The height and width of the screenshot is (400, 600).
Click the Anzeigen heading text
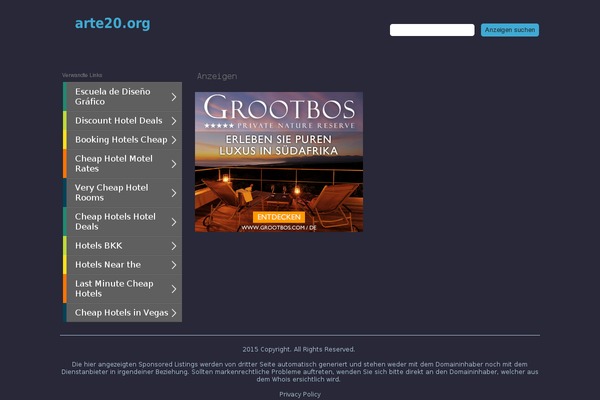(x=217, y=76)
